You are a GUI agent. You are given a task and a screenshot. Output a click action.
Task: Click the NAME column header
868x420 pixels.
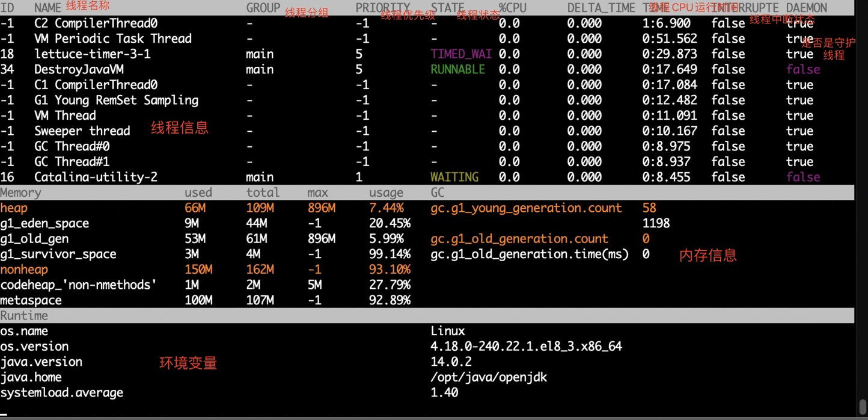point(47,8)
